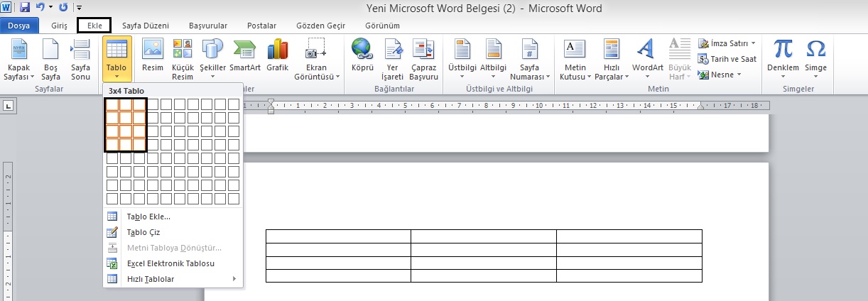868x301 pixels.
Task: Open the Üstbilgi header menu
Action: [x=462, y=60]
